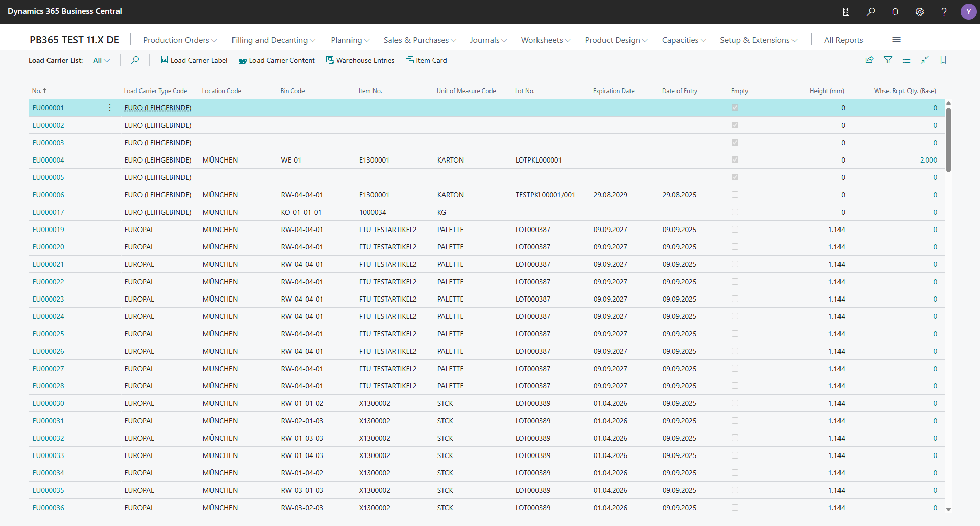Select All Reports in the navigation
Viewport: 980px width, 526px height.
pyautogui.click(x=843, y=40)
